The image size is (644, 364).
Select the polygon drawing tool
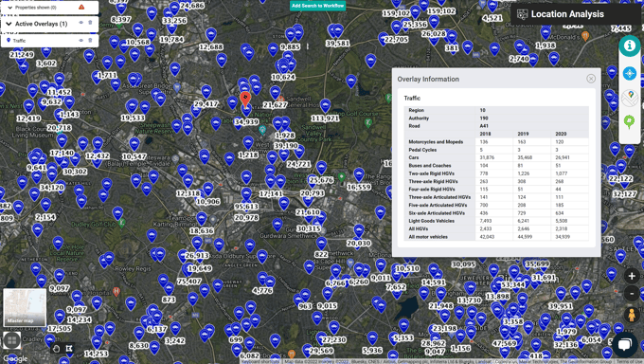pyautogui.click(x=69, y=349)
